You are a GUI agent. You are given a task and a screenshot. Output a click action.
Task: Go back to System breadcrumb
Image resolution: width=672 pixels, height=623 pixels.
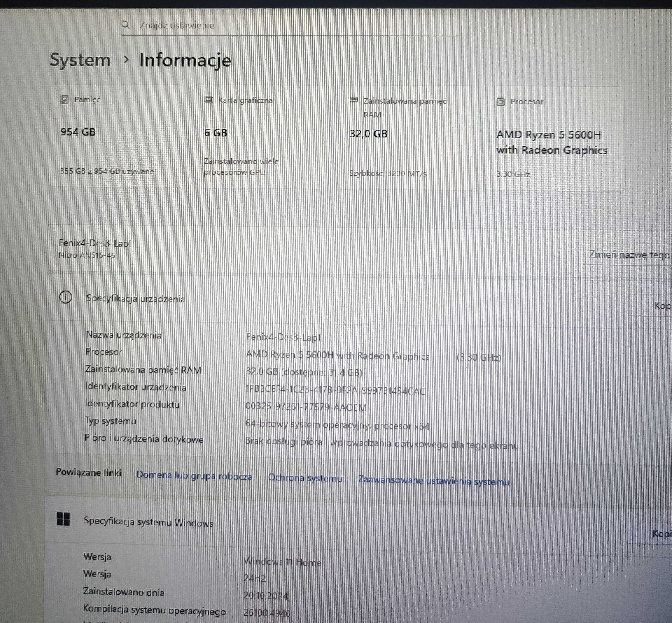point(80,60)
